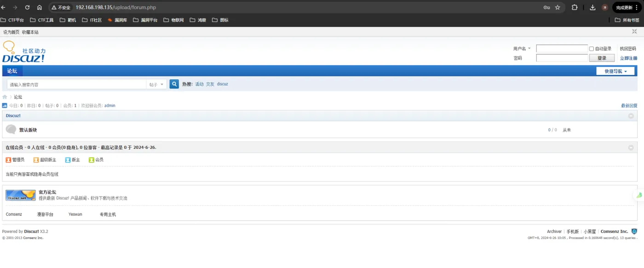This screenshot has width=644, height=268.
Task: Focus the 用户名 input field
Action: tap(562, 48)
